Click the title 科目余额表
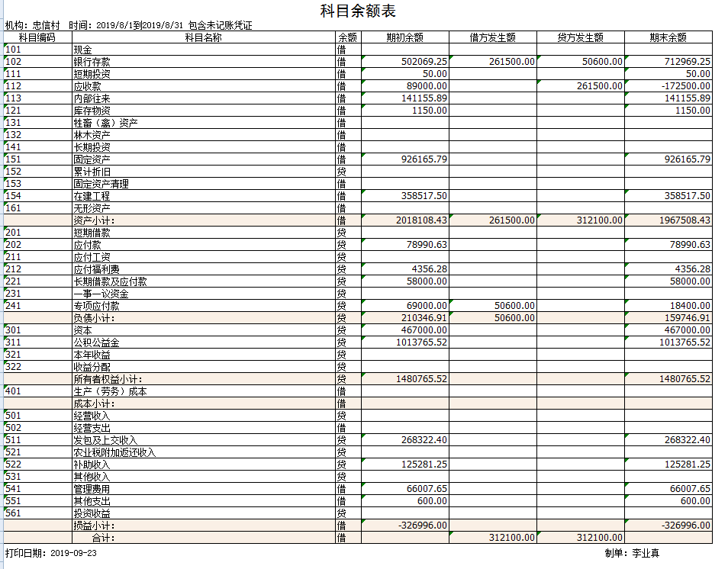Image resolution: width=728 pixels, height=569 pixels. (x=357, y=11)
